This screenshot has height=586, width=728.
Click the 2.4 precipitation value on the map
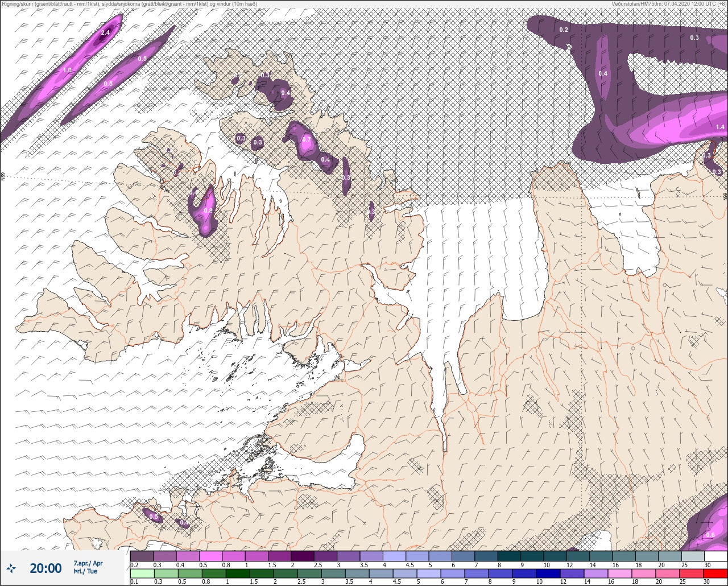pyautogui.click(x=105, y=33)
